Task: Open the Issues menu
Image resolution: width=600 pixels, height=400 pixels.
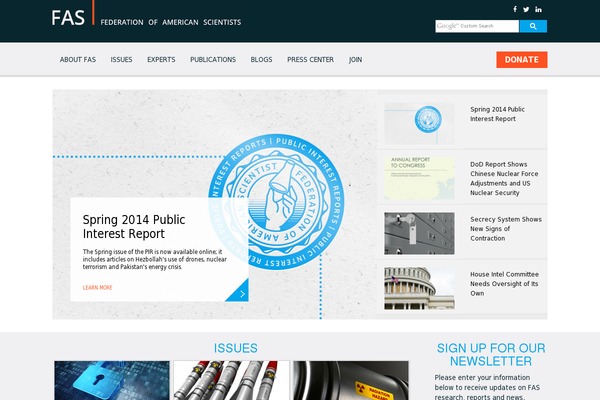Action: click(121, 60)
